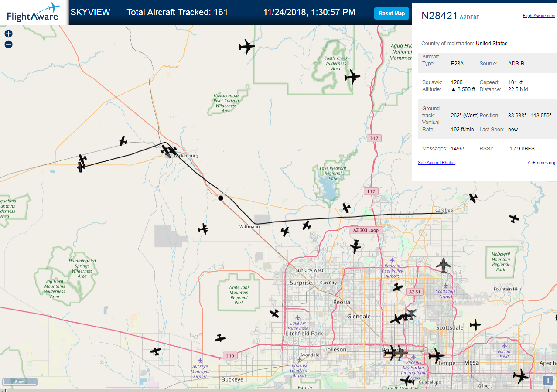Click the squawk value 1200
Viewport: 557px width, 392px height.
pyautogui.click(x=457, y=82)
